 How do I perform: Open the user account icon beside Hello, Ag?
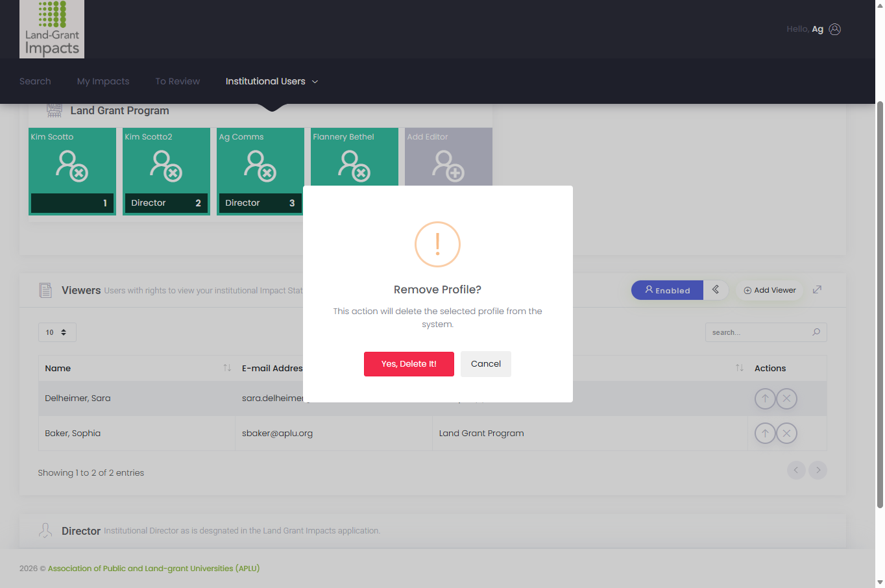[x=835, y=29]
